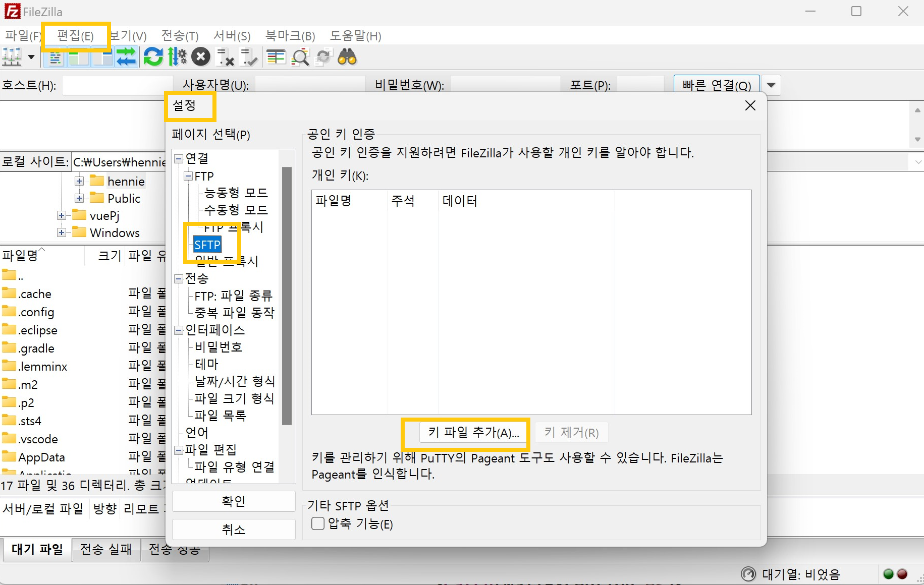Toggle remote directory tree icon

[102, 57]
